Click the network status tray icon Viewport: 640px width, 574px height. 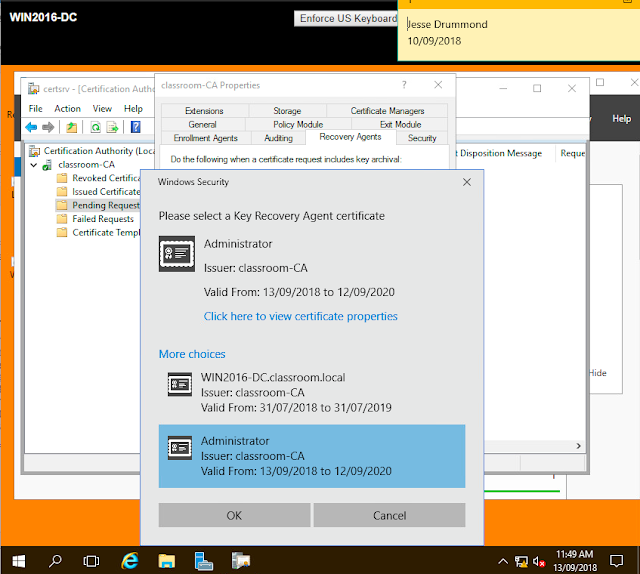[x=521, y=562]
